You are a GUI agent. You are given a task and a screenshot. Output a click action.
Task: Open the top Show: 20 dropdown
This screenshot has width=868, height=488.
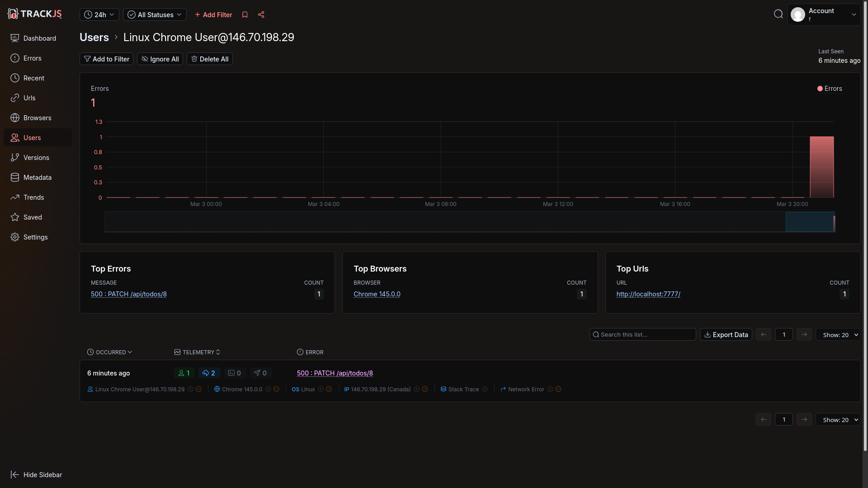838,335
